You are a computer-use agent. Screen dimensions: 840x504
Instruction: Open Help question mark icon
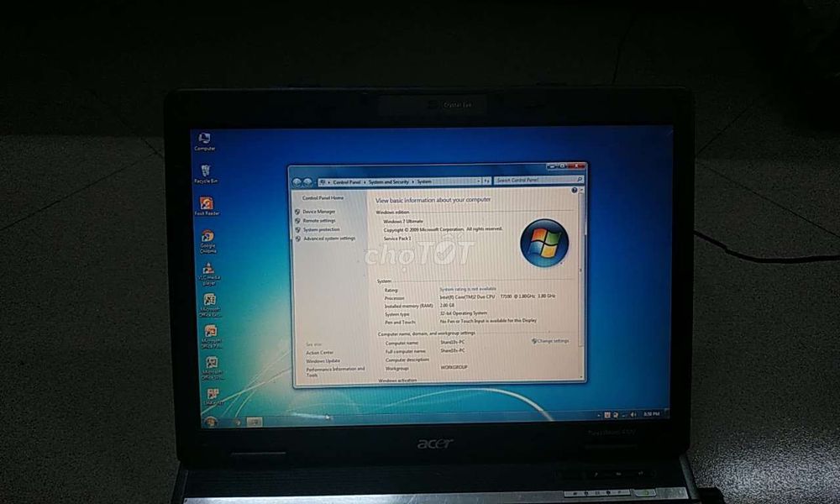tap(575, 190)
